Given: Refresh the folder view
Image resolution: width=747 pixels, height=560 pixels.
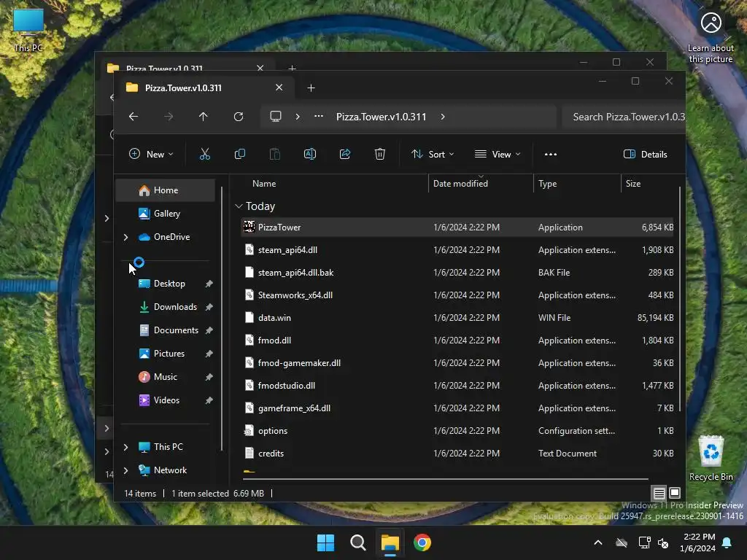Looking at the screenshot, I should (x=239, y=117).
